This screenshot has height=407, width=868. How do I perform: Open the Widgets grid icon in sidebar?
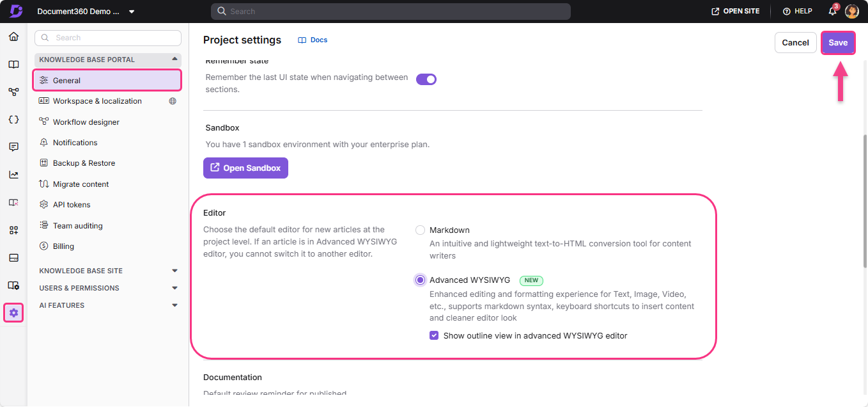13,230
